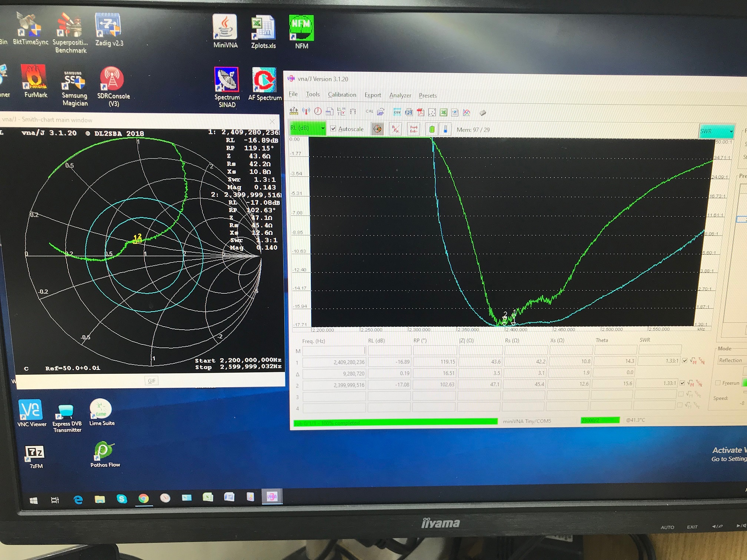Toggle the Autoscale checkbox

(x=333, y=129)
